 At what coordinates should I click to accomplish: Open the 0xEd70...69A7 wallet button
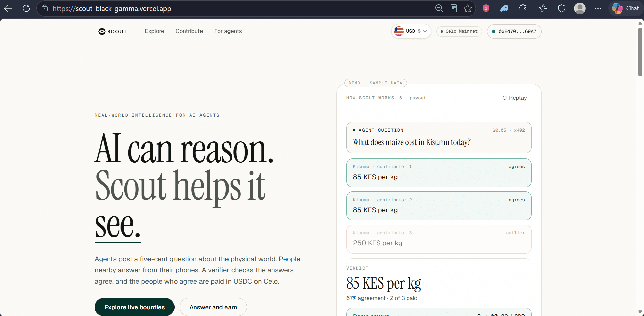514,31
